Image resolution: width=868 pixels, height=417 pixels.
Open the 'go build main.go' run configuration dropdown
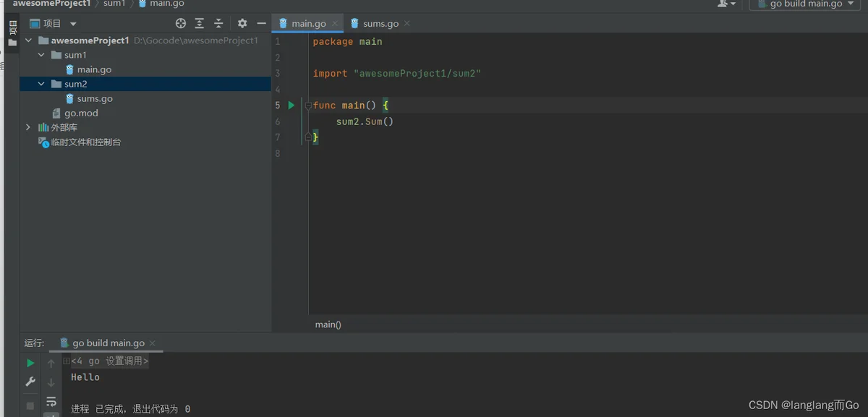(804, 4)
